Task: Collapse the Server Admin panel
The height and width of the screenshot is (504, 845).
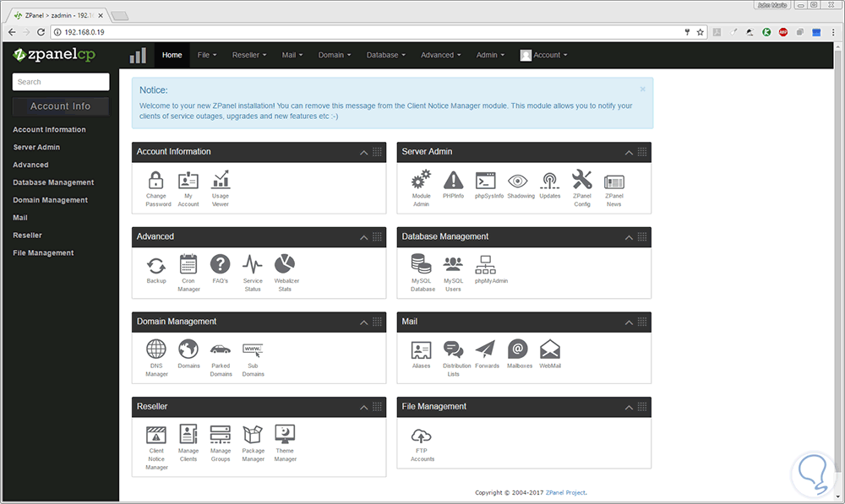Action: [629, 153]
